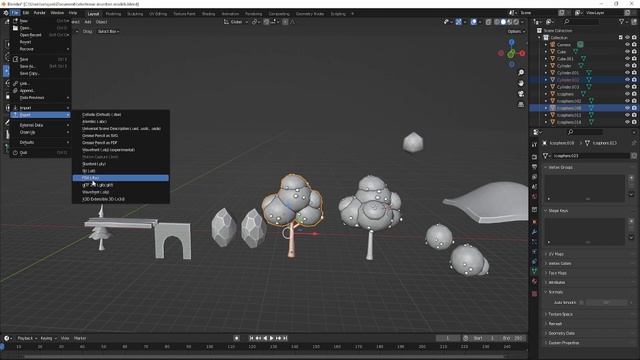Expand the Camera item in the outliner
Image resolution: width=640 pixels, height=360 pixels.
click(546, 44)
